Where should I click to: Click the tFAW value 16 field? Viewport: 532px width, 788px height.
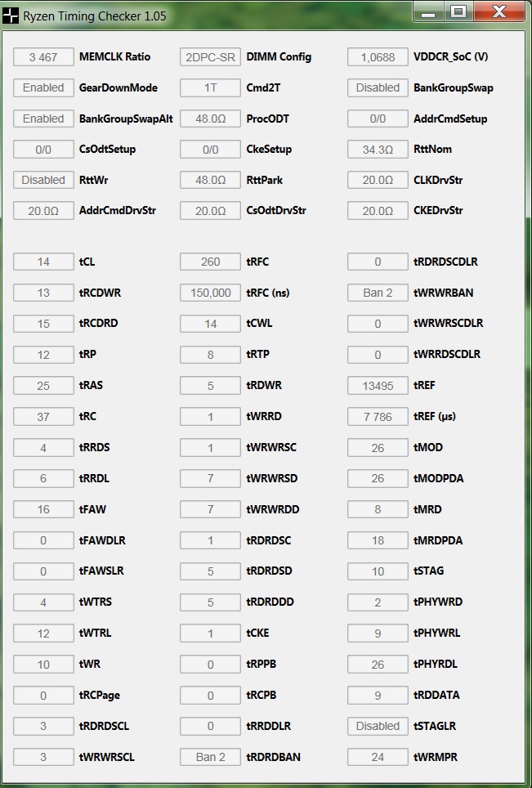pyautogui.click(x=43, y=509)
